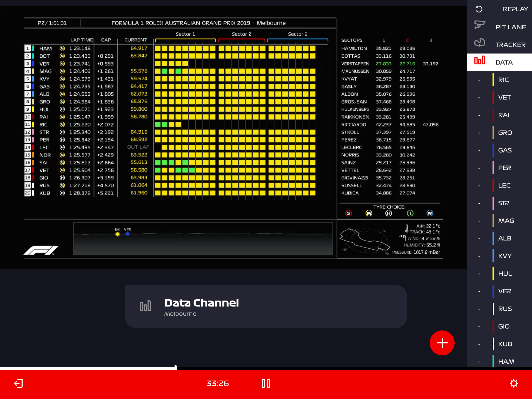Click the VER marker on track position strip

(x=128, y=234)
